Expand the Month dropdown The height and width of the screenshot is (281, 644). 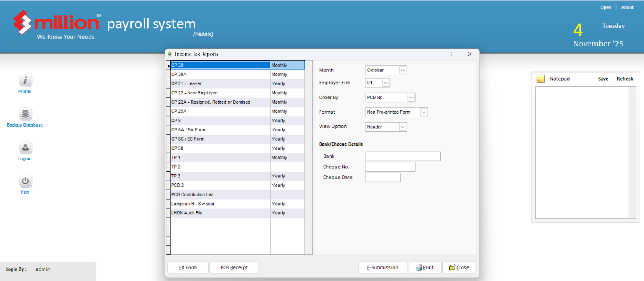402,70
